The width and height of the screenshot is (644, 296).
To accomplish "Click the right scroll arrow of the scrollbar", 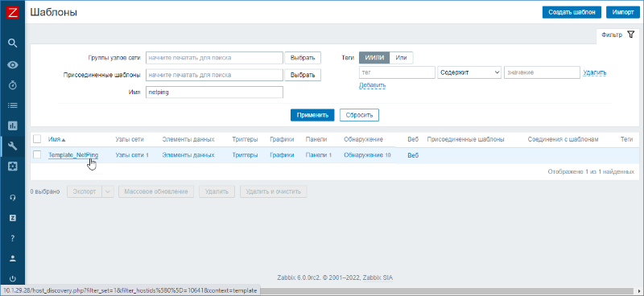I will (639, 290).
